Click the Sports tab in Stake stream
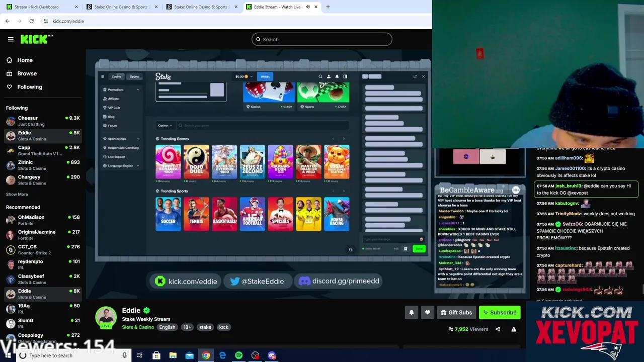 134,76
